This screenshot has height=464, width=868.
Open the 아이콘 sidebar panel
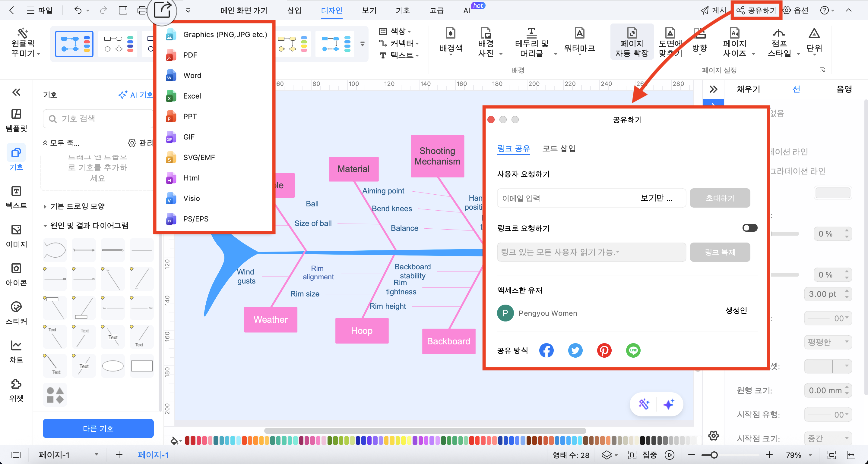tap(16, 275)
